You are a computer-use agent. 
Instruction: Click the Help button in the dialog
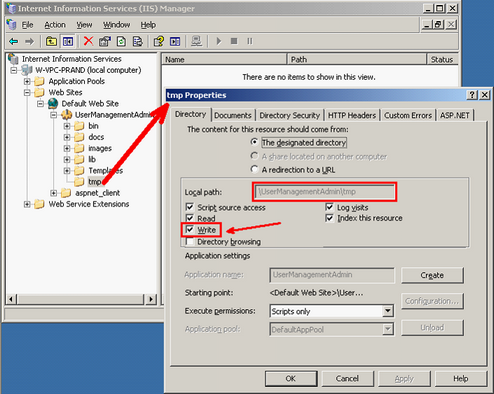tap(461, 379)
